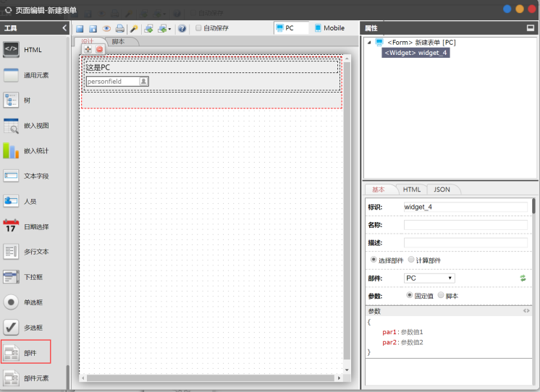Click the 名称 input field
The width and height of the screenshot is (540, 392).
point(465,225)
